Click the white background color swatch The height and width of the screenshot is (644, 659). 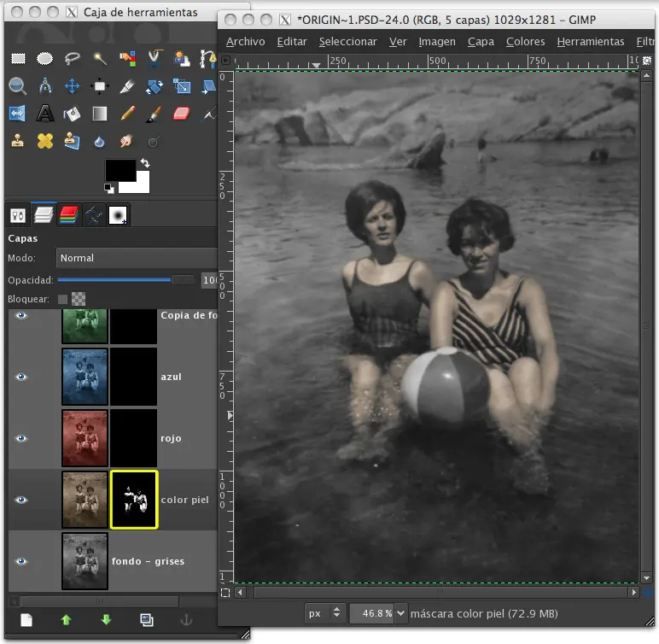(141, 184)
